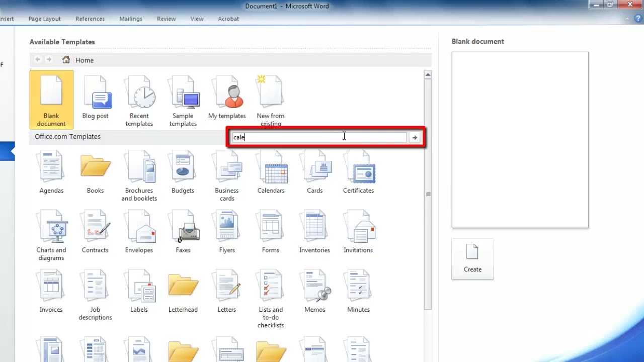The height and width of the screenshot is (362, 644).
Task: Choose New from existing
Action: (x=271, y=101)
